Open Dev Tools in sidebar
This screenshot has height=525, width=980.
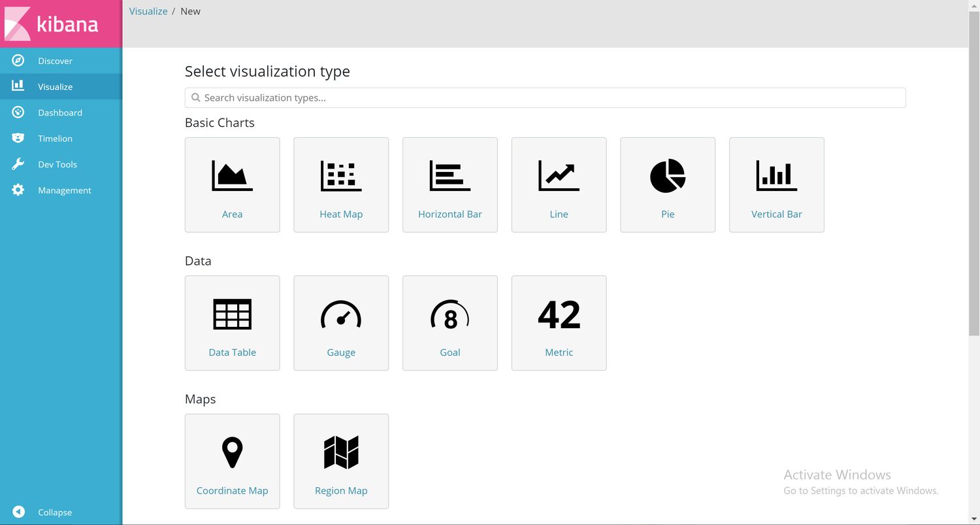click(57, 164)
